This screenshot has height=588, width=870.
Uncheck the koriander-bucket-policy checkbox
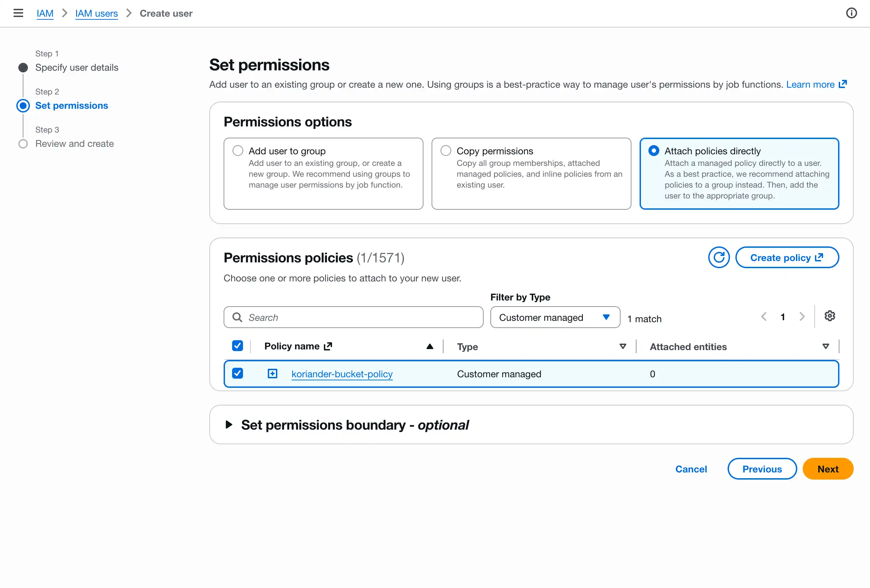coord(237,374)
